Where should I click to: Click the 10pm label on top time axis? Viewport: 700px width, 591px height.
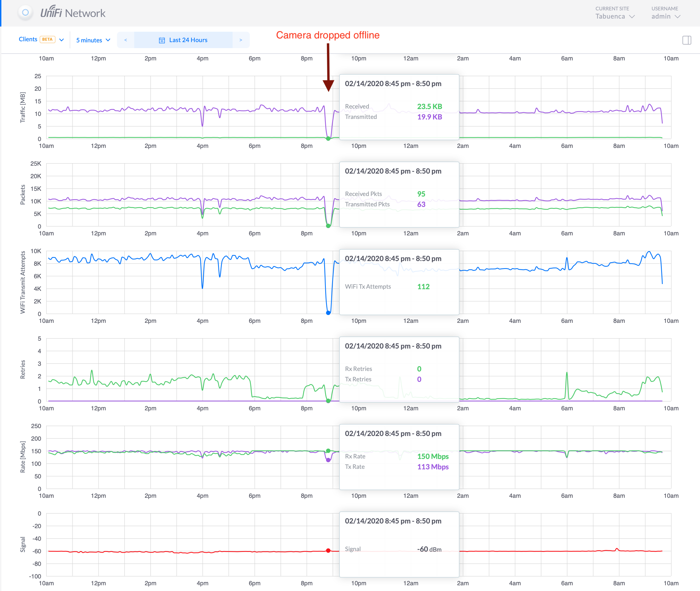(358, 58)
